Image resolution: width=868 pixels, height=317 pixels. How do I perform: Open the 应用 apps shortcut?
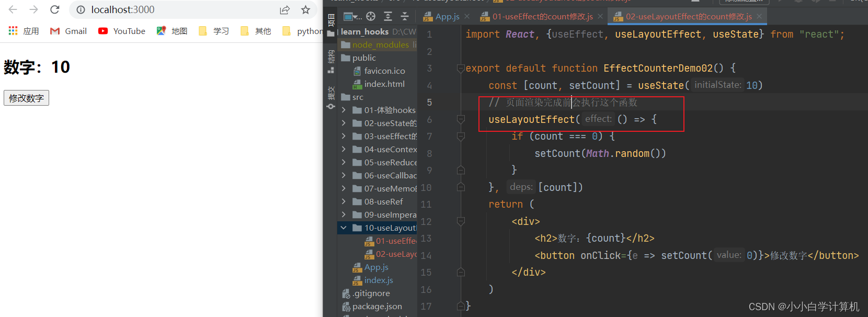click(24, 31)
